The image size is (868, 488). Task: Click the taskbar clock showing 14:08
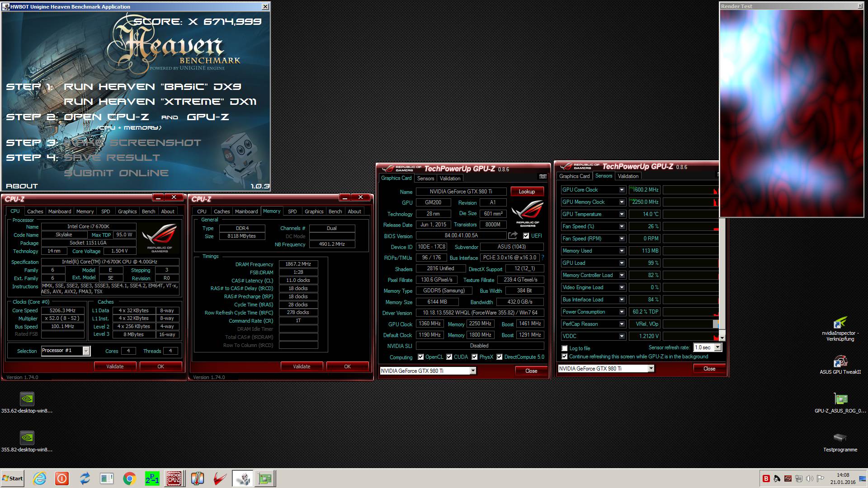(x=843, y=475)
